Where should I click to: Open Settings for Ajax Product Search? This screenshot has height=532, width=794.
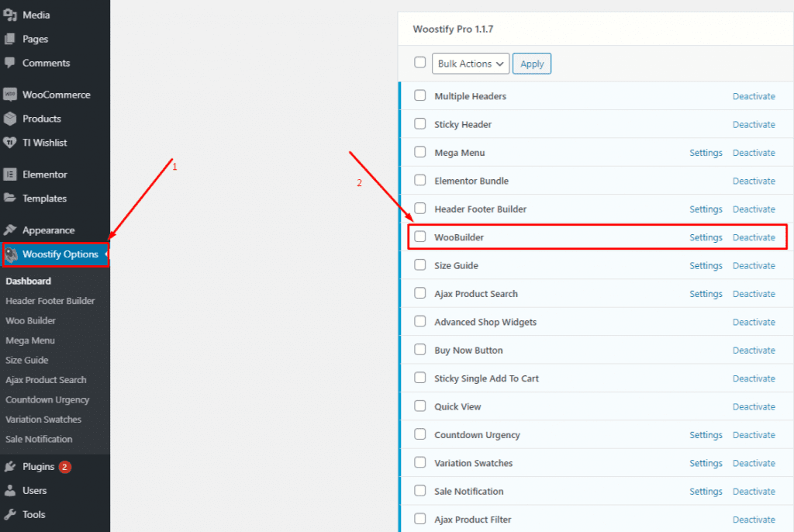[x=706, y=293]
